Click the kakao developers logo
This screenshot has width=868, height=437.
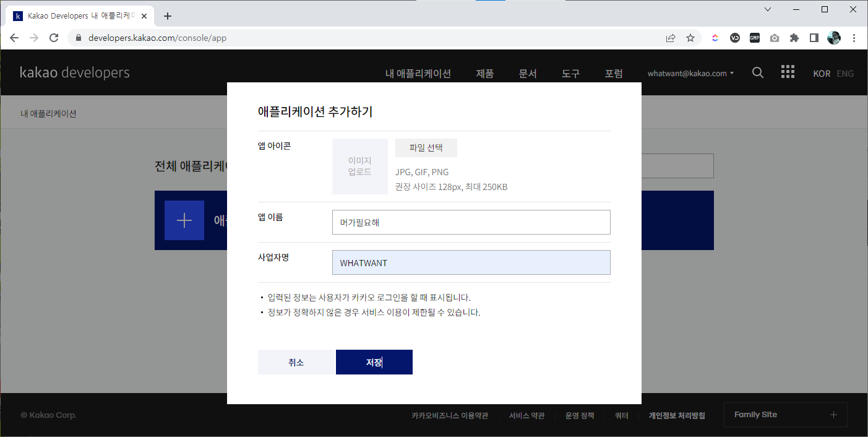pyautogui.click(x=75, y=72)
